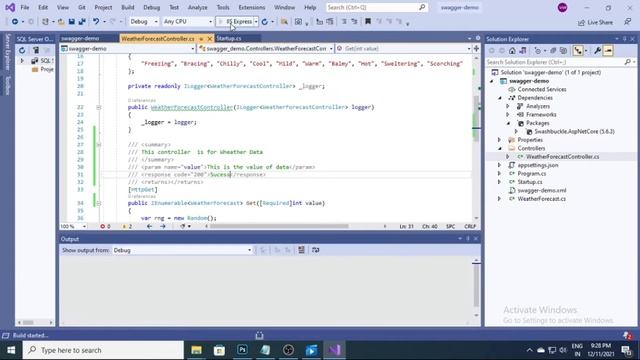Viewport: 640px width, 360px height.
Task: Click Windows Start button
Action: coord(11,350)
